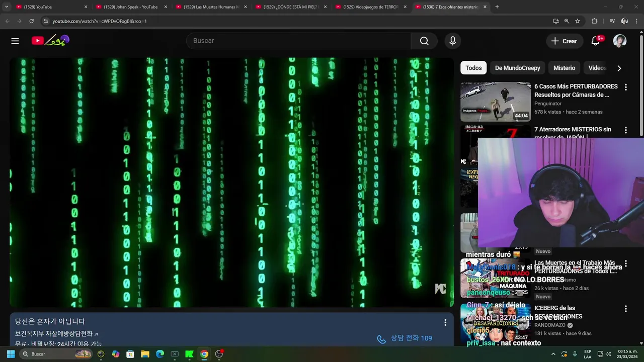Open the Windows Start menu
The width and height of the screenshot is (644, 362).
11,354
